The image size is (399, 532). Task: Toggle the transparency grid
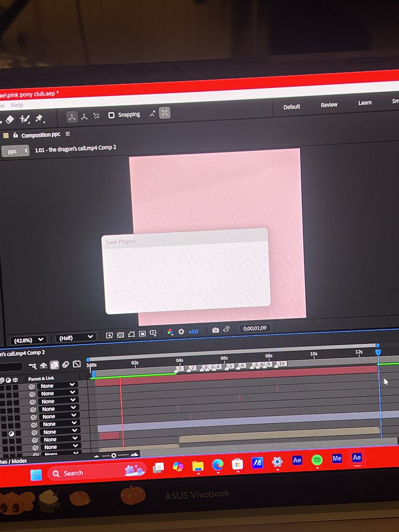(120, 335)
